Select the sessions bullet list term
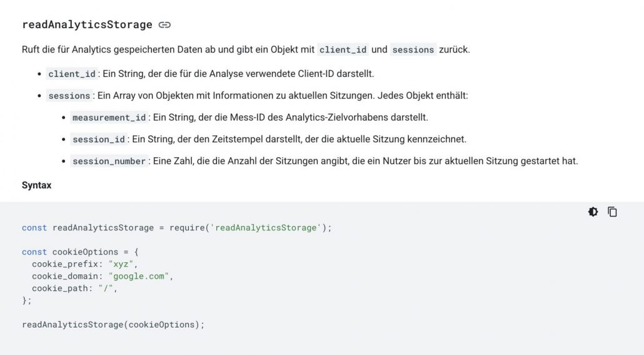Screen dimensions: 644x355 pyautogui.click(x=69, y=96)
